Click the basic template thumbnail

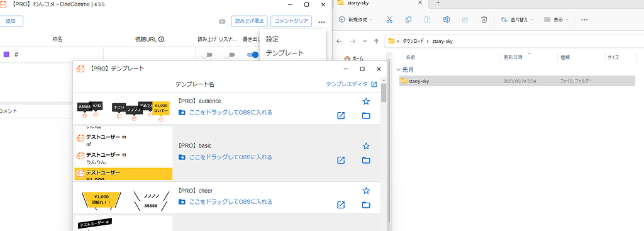coord(123,154)
